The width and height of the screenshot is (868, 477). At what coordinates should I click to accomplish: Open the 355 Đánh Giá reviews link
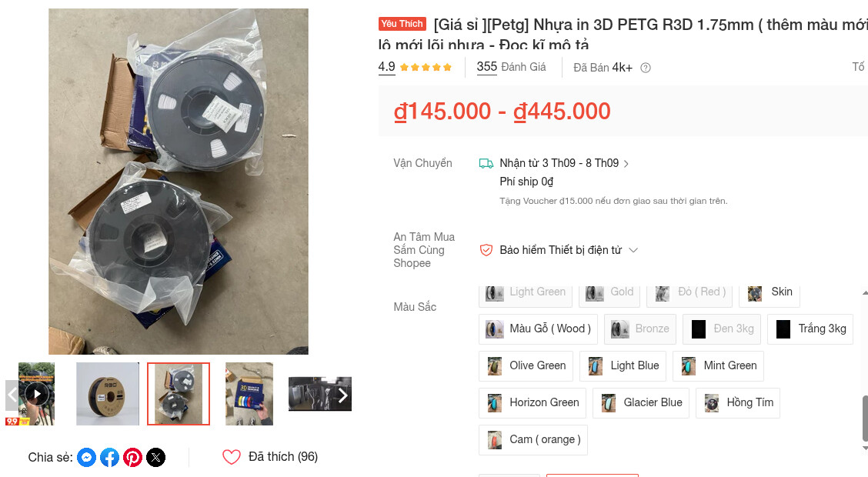(x=512, y=68)
